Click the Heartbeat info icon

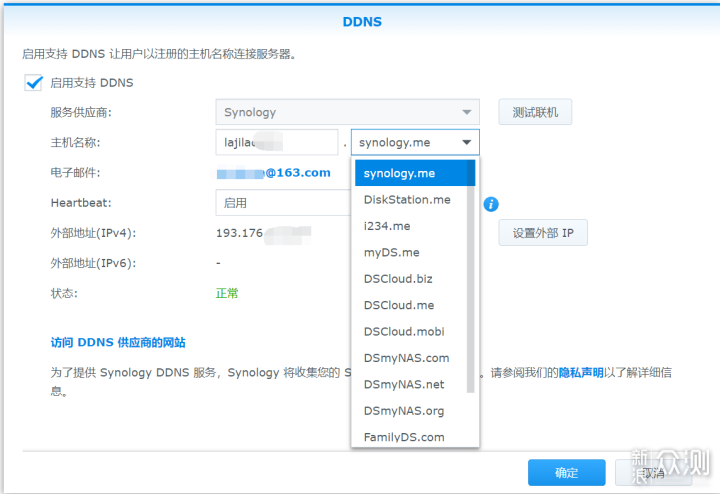pos(491,204)
